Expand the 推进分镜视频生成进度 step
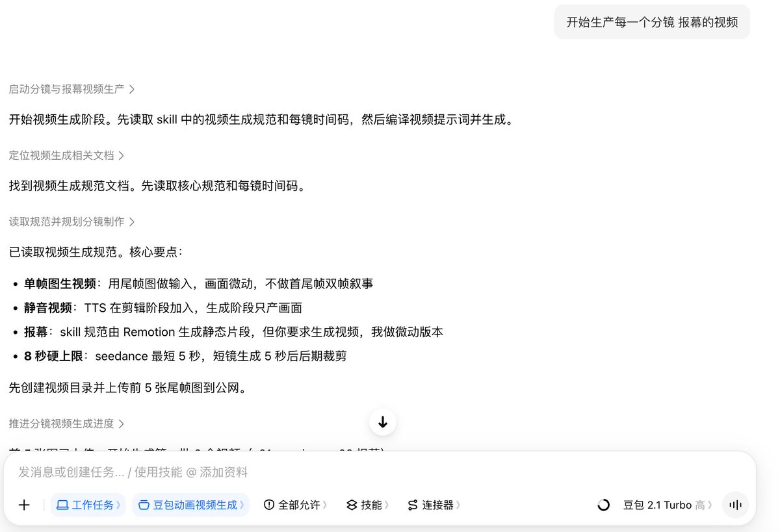 pos(67,424)
